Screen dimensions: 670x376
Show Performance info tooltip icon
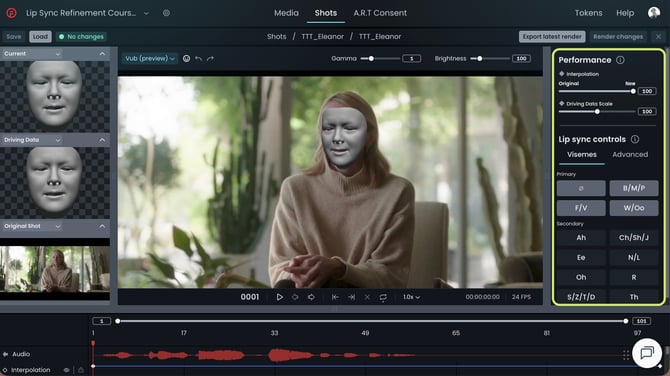coord(620,60)
